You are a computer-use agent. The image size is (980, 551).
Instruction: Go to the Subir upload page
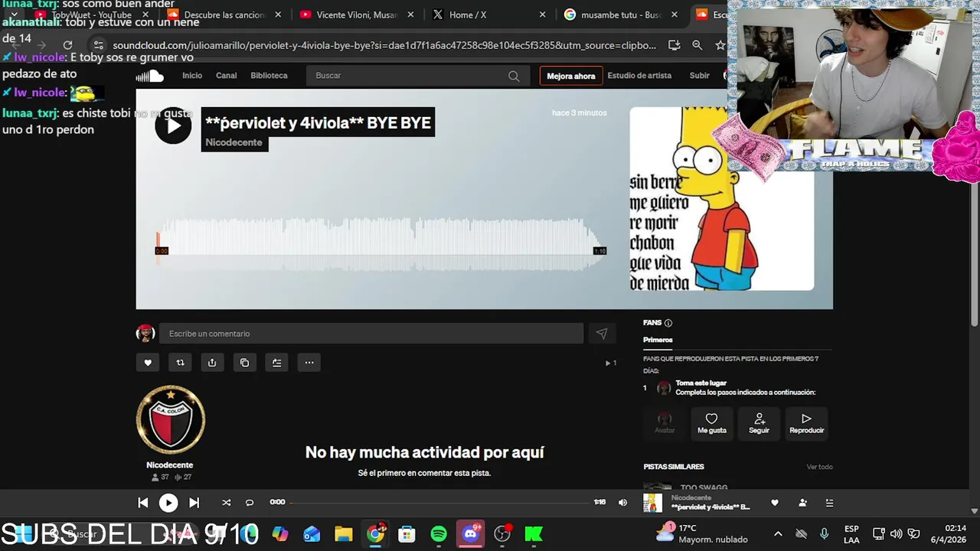(x=699, y=76)
